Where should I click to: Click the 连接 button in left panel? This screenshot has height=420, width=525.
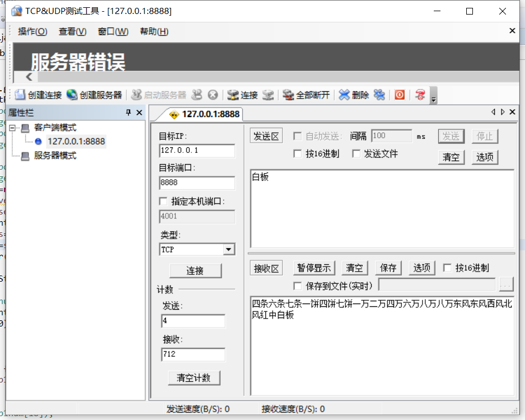point(195,270)
